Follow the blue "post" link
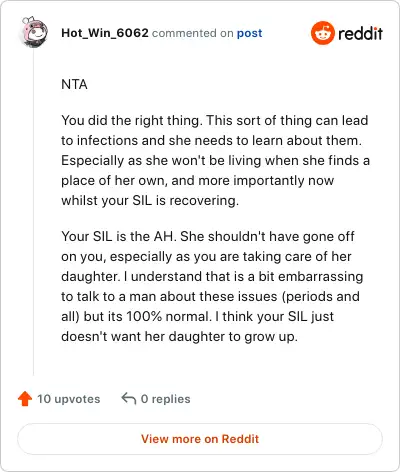This screenshot has width=400, height=472. (x=249, y=33)
